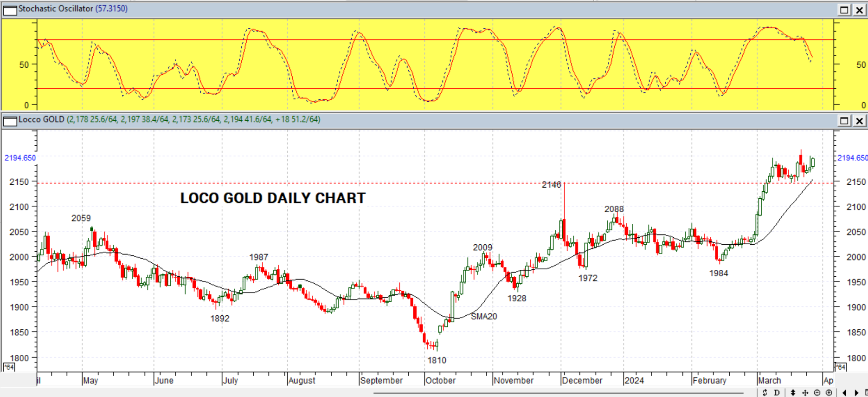Screen dimensions: 868x397
Task: Click the stochastic value (57.3150)
Action: [x=111, y=8]
